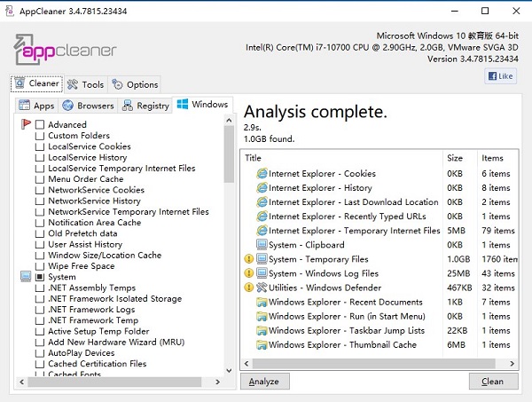Click the monitor icon beside System group

coord(26,277)
